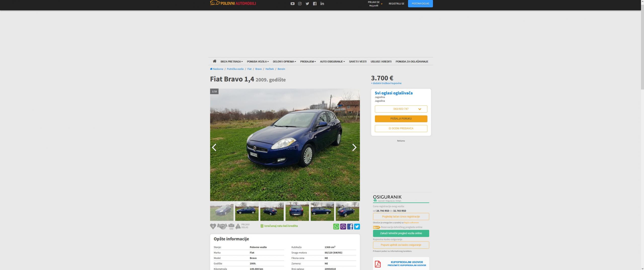Select sixth thumbnail in gallery strip
The width and height of the screenshot is (644, 270).
coord(347,211)
